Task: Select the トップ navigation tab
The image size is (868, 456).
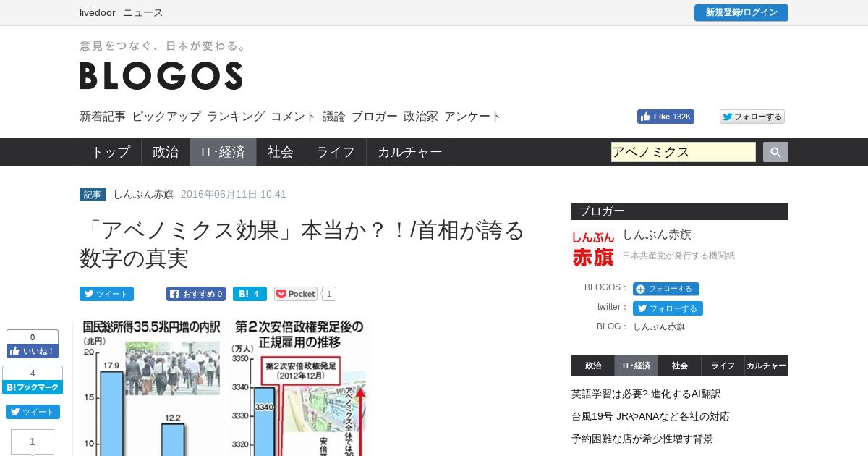Action: 111,152
